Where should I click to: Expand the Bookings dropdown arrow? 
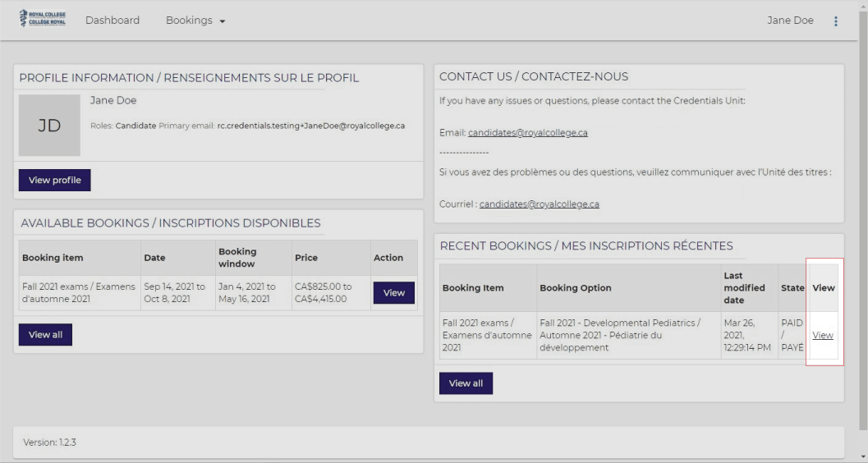click(223, 21)
